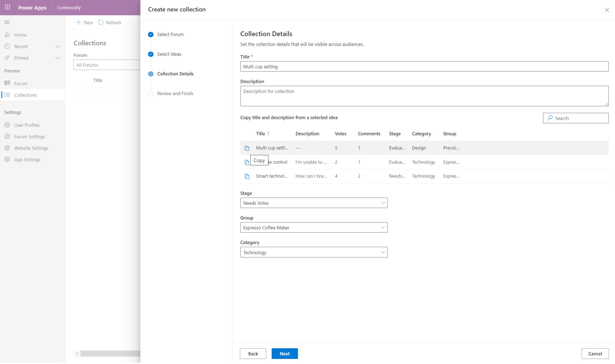Image resolution: width=615 pixels, height=364 pixels.
Task: Click the Collection Details step tab
Action: [175, 74]
